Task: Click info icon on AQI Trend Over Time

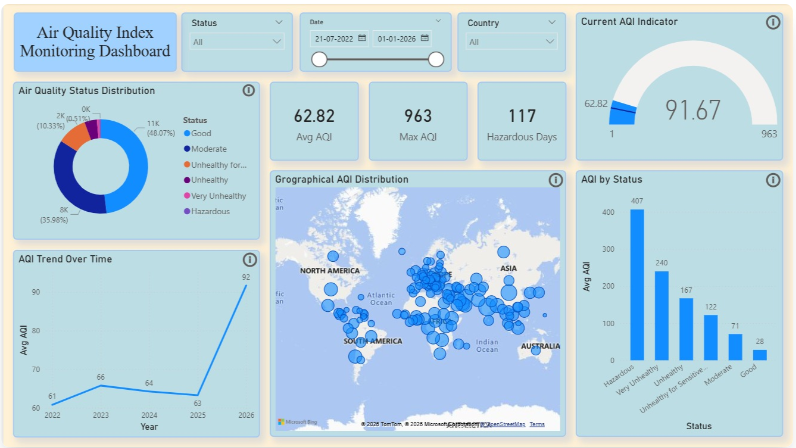Action: pos(249,260)
